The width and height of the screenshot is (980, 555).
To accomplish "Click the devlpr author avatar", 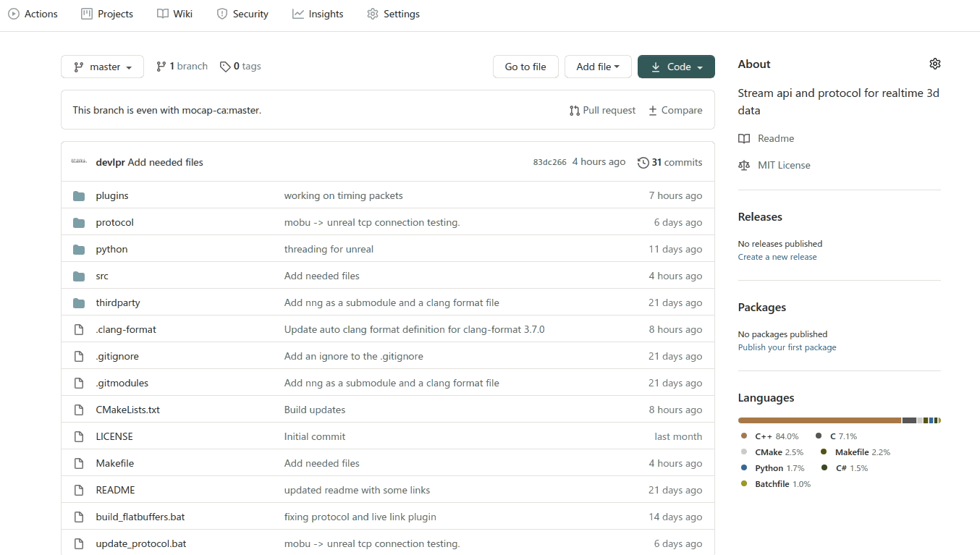I will coord(79,162).
